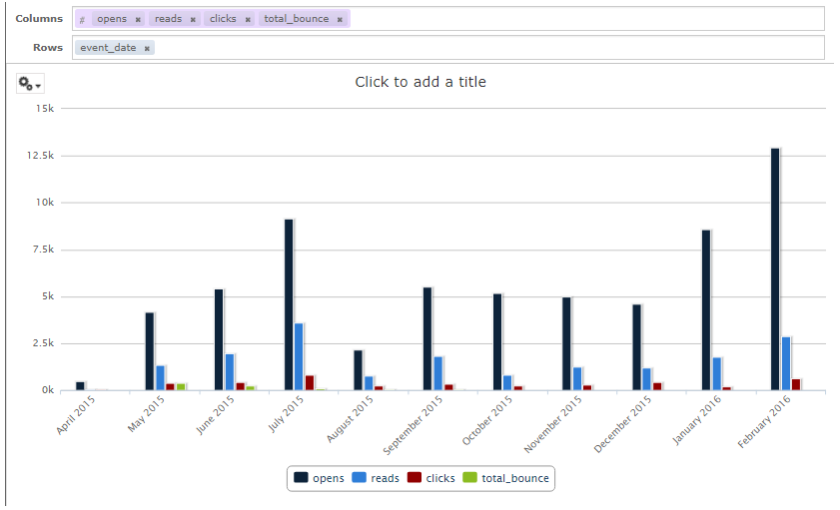Click the July 2015 reads bar
Viewport: 840px width, 510px height.
[299, 356]
